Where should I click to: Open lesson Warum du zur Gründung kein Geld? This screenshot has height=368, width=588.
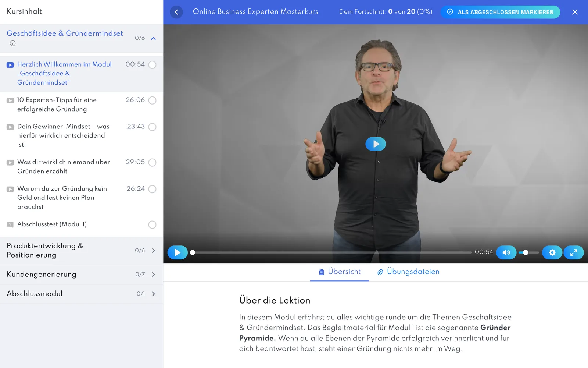point(82,198)
